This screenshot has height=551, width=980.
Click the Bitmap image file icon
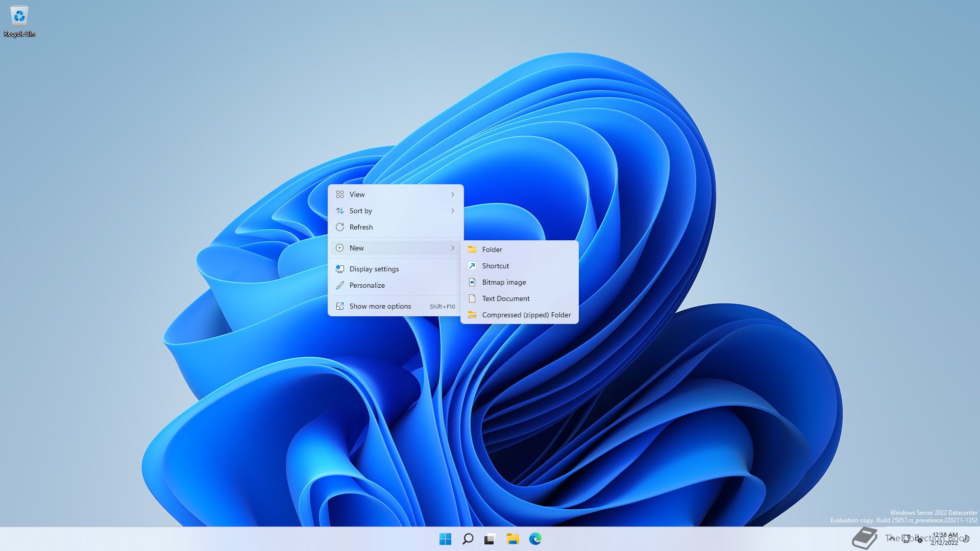click(472, 282)
